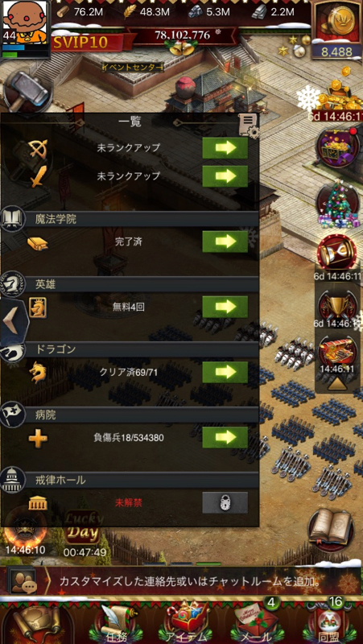The height and width of the screenshot is (644, 363).
Task: Open the Christmas tree event icon
Action: click(x=337, y=204)
